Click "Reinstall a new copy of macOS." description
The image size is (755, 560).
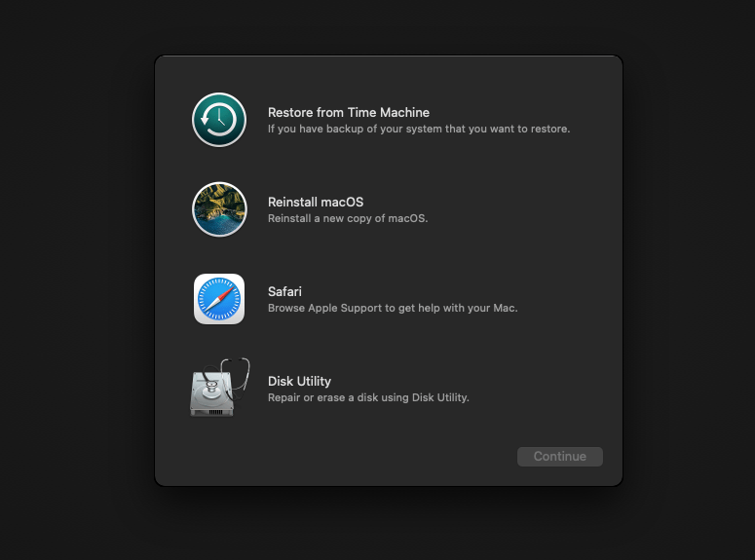[348, 218]
